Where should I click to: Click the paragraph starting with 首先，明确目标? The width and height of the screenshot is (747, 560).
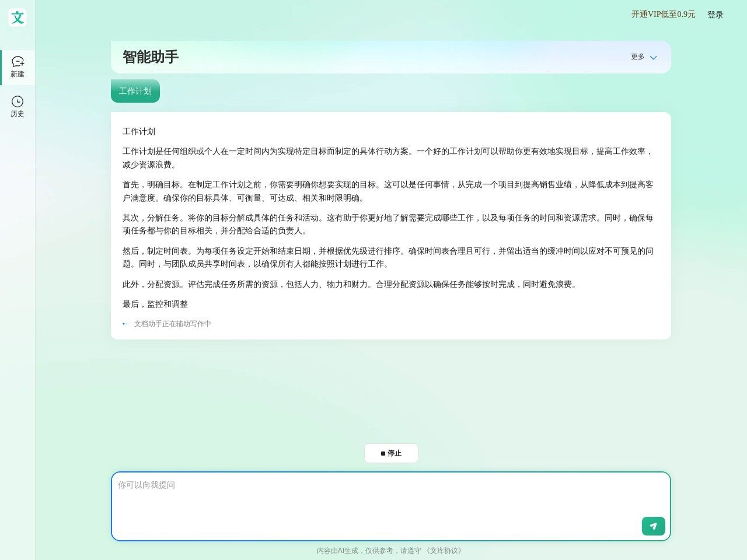[388, 191]
